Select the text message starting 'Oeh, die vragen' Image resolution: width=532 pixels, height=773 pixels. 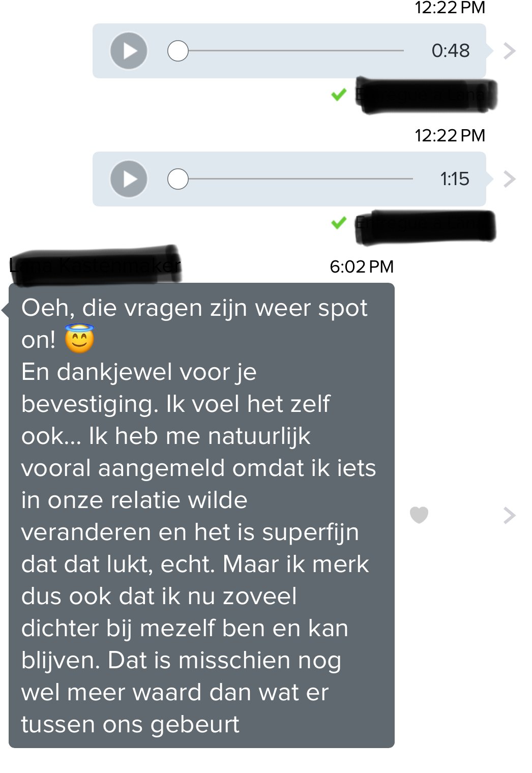201,515
